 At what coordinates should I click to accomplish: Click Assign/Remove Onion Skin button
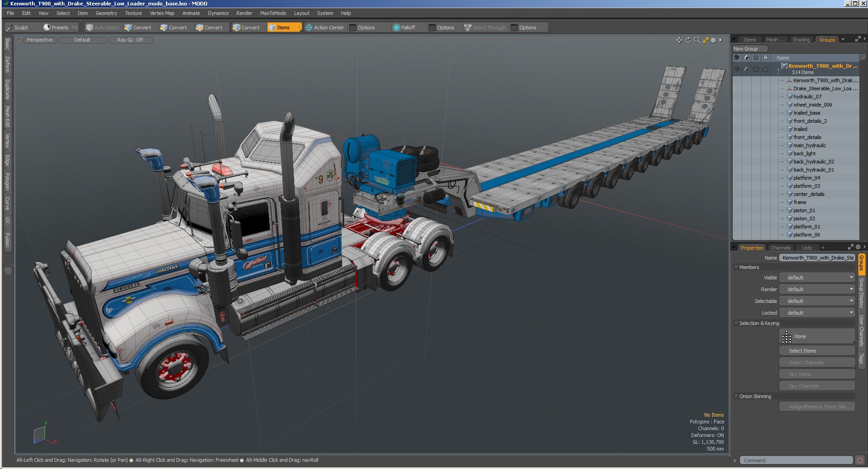point(817,407)
